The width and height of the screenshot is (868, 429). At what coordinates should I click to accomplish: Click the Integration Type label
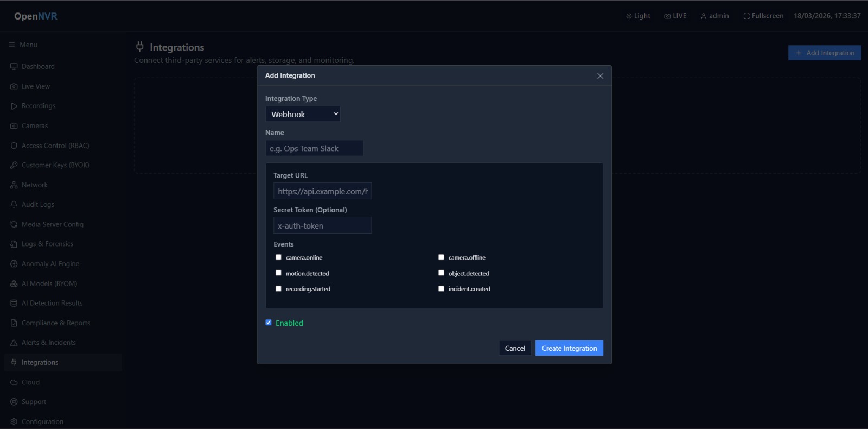click(x=291, y=98)
